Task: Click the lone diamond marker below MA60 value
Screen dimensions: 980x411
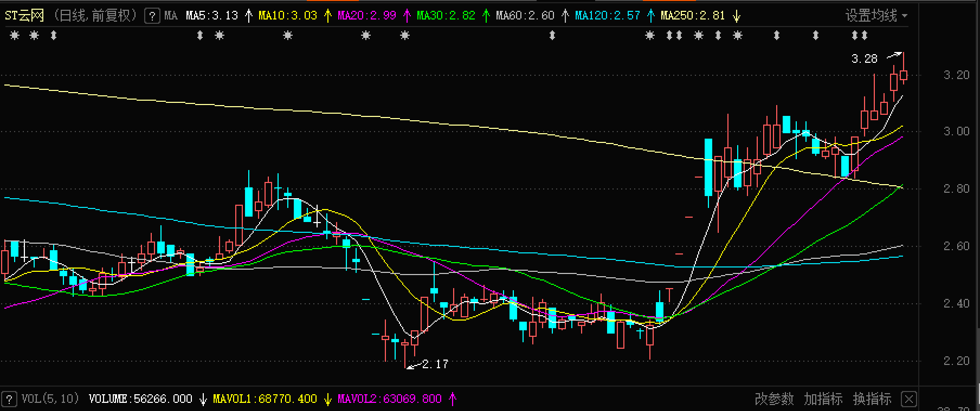Action: (552, 36)
